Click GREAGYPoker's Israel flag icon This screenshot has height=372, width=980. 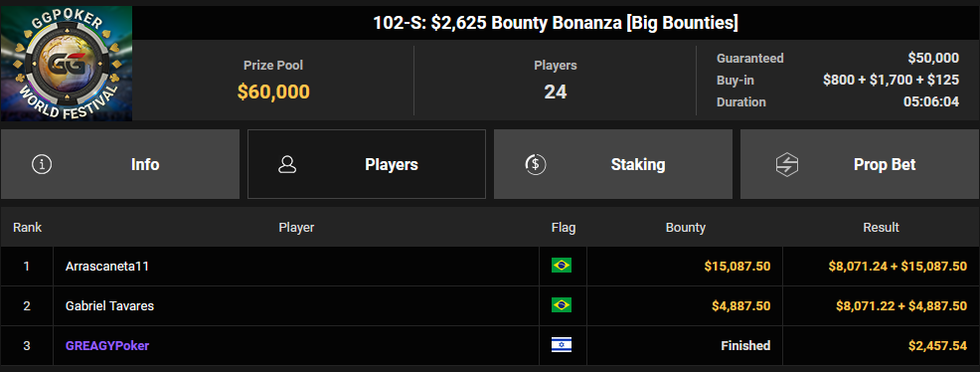tap(562, 345)
